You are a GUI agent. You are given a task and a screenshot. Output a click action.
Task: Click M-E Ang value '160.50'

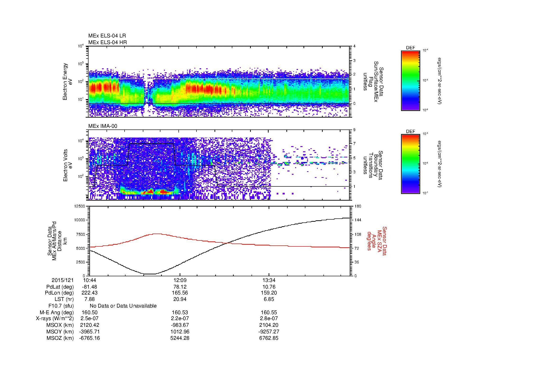coord(89,312)
